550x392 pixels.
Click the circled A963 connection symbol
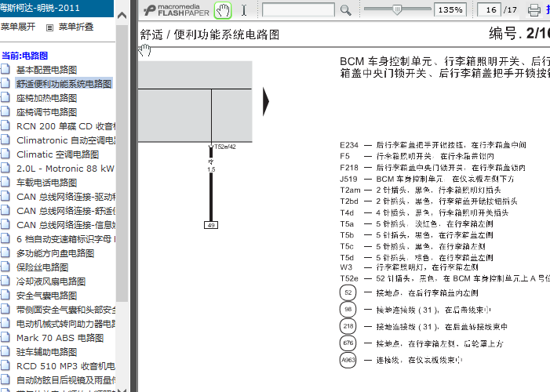[x=348, y=360]
